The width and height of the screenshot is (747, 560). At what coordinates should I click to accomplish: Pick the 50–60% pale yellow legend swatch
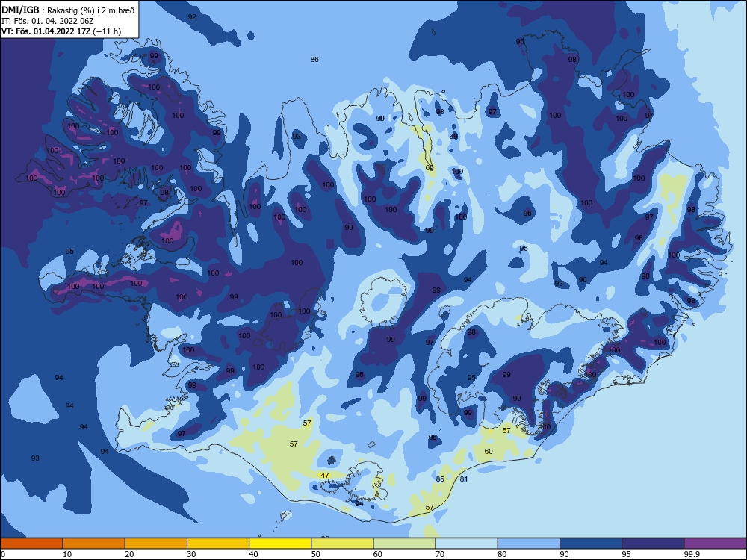pos(342,544)
